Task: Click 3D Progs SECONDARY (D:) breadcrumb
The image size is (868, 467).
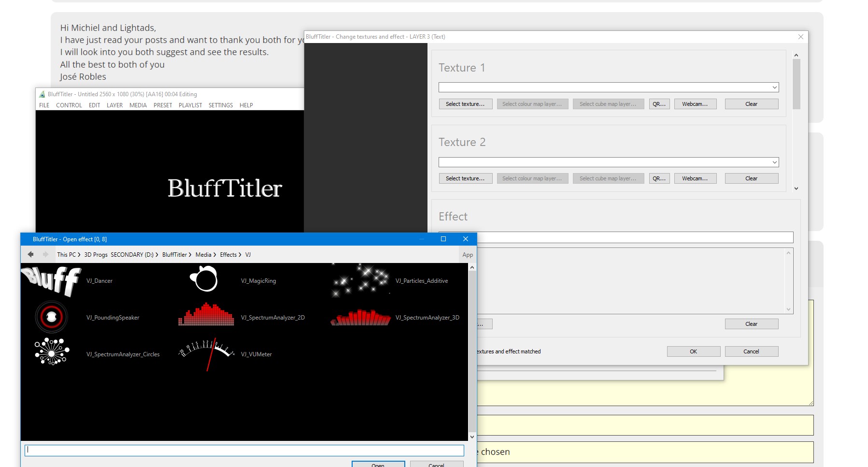Action: coord(119,255)
